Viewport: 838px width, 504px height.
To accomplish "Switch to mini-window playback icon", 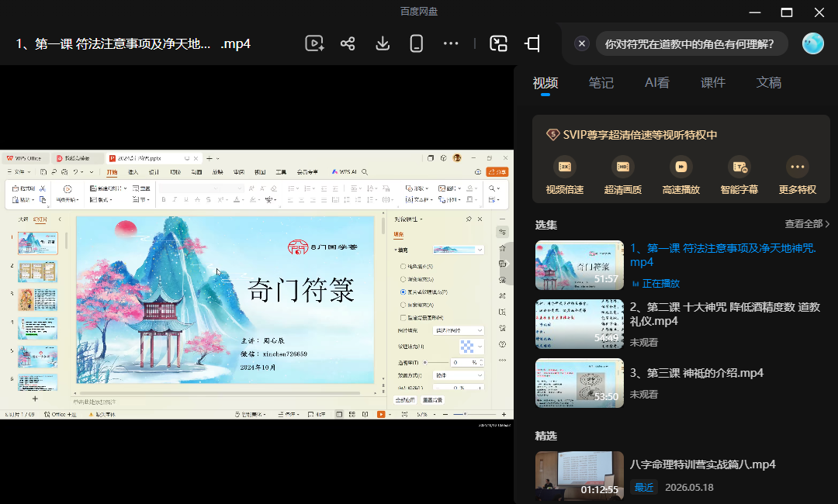I will pyautogui.click(x=498, y=43).
